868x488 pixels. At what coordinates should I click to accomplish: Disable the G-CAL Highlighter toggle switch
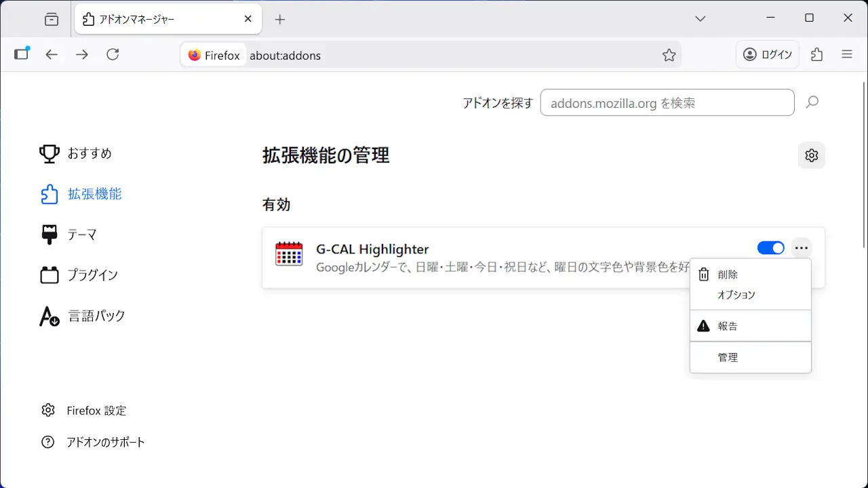pos(770,248)
